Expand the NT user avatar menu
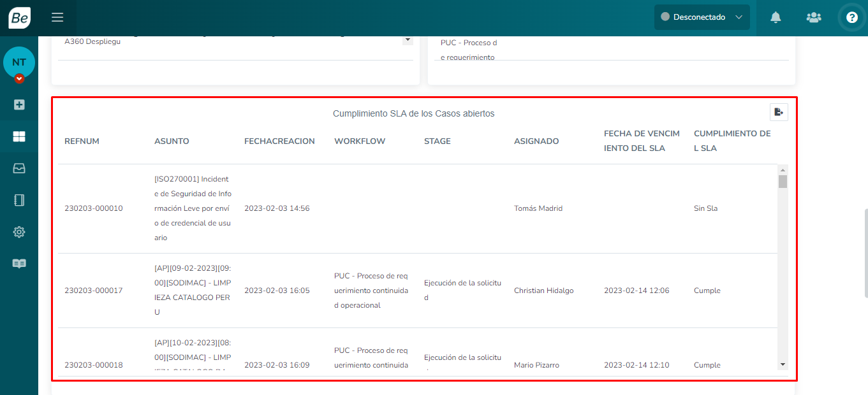Screen dimensions: 868x395 point(19,78)
